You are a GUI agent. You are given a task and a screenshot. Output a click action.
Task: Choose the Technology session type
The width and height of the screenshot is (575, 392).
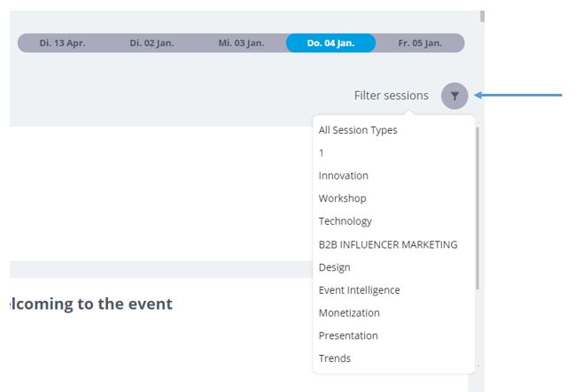[x=345, y=221]
